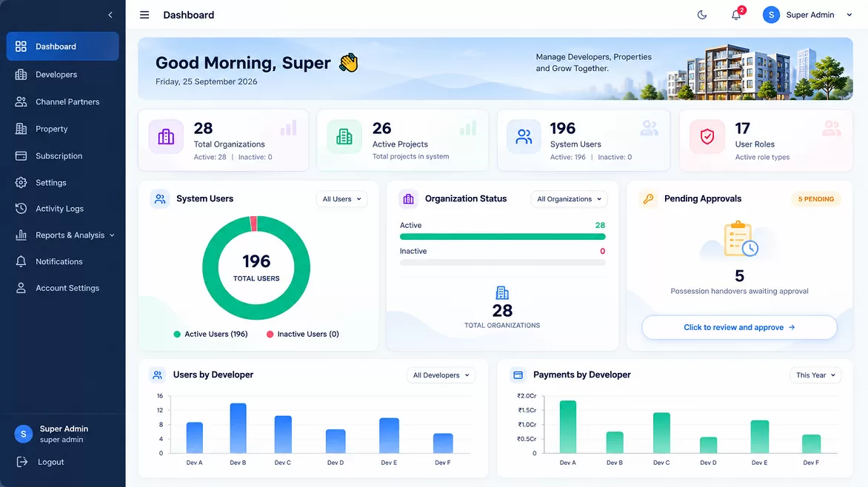This screenshot has width=868, height=487.
Task: Click the Activity Logs clock icon
Action: (x=21, y=209)
